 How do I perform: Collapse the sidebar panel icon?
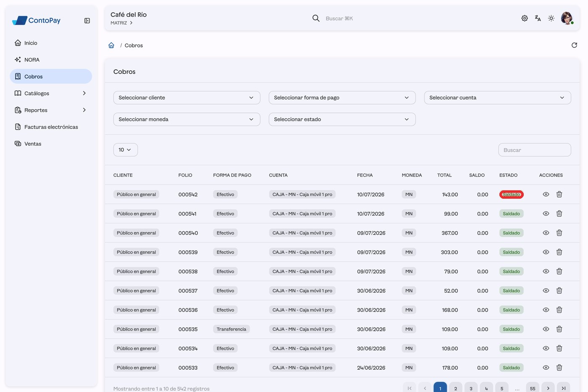point(87,21)
